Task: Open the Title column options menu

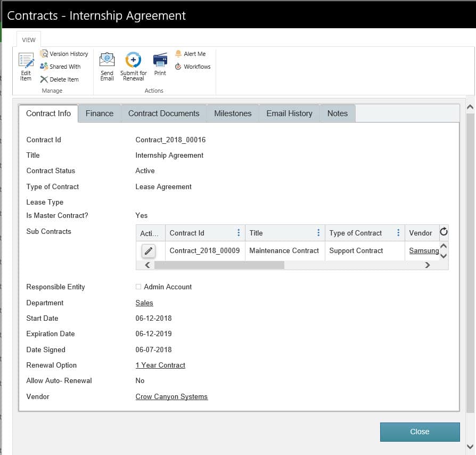Action: click(x=318, y=233)
